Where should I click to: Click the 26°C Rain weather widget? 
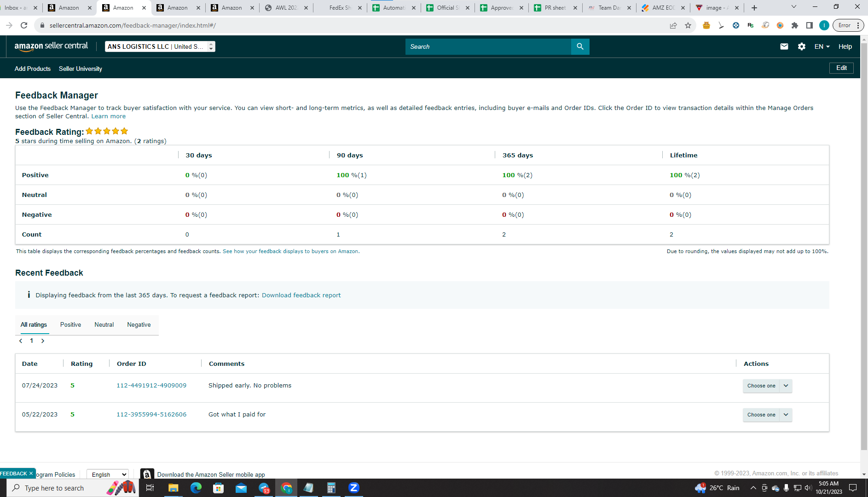tap(717, 488)
